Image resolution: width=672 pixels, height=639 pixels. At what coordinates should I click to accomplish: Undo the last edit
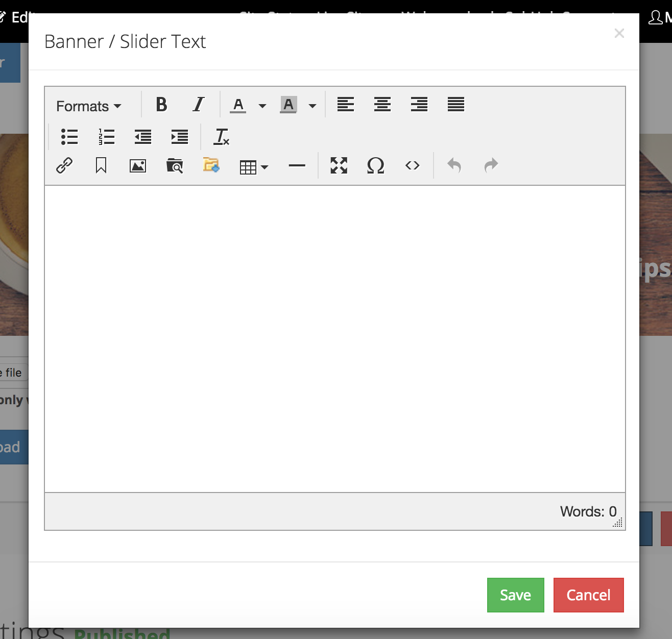point(454,165)
